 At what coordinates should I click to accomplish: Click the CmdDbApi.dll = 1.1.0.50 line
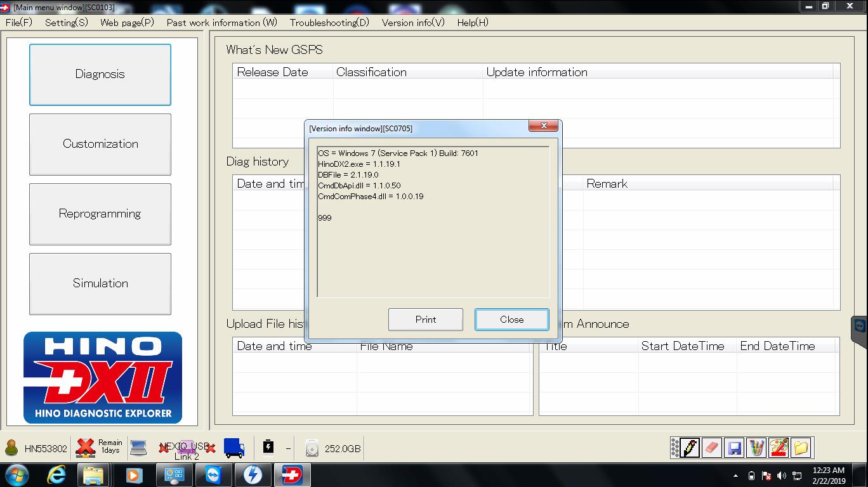(359, 185)
